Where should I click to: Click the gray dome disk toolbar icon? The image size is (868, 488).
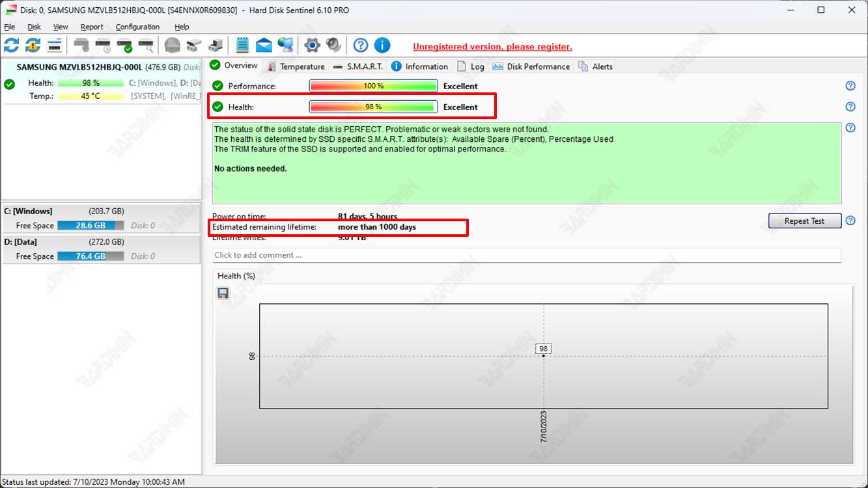coord(172,45)
